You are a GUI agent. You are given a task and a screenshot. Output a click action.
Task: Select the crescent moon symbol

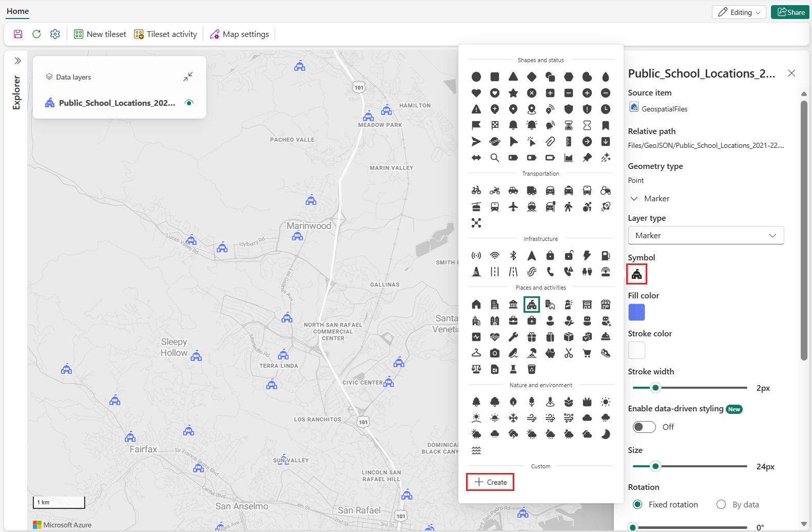pyautogui.click(x=606, y=434)
